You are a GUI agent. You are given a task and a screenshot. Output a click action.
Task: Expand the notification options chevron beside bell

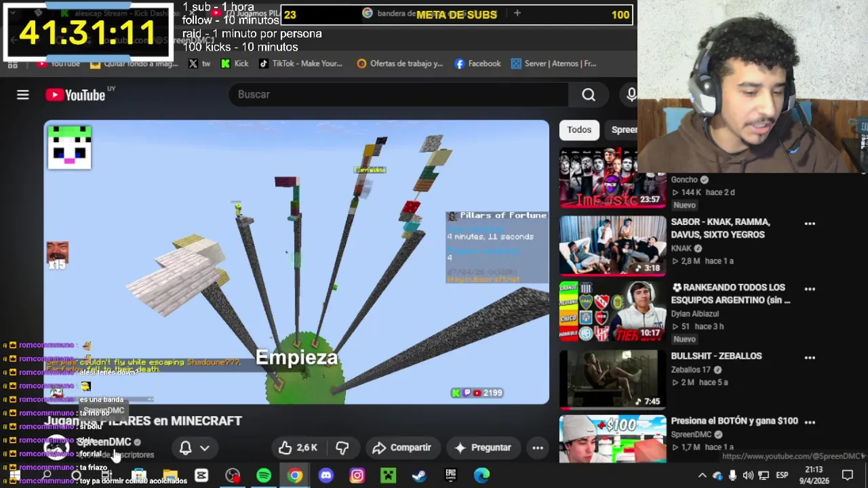click(204, 447)
